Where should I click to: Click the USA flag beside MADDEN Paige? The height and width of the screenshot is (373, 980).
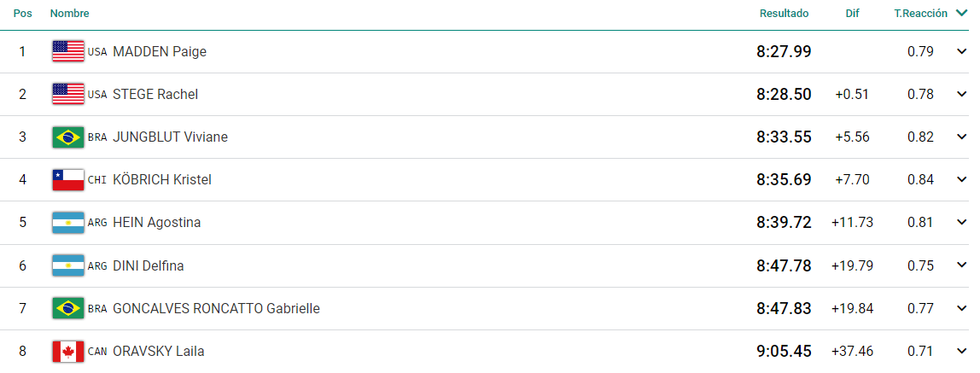[x=68, y=51]
